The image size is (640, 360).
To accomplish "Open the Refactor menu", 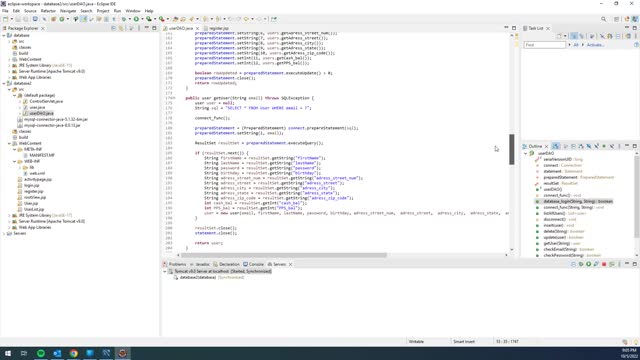I will tap(48, 11).
